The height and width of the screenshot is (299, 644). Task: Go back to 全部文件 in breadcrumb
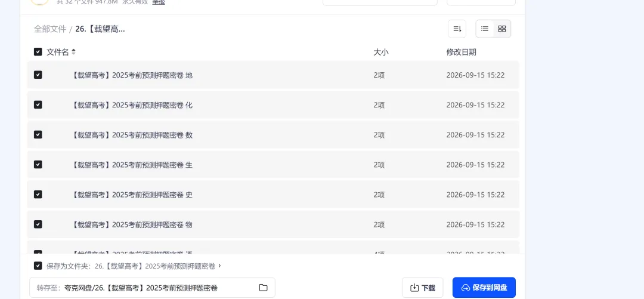tap(49, 29)
